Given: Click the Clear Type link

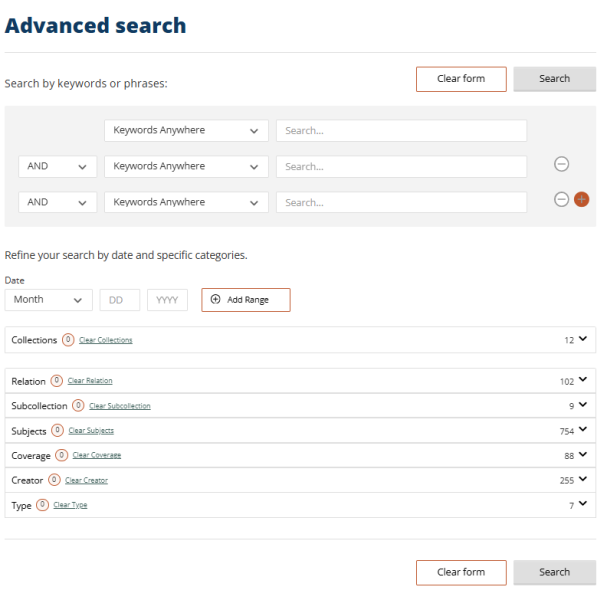Looking at the screenshot, I should pos(70,505).
